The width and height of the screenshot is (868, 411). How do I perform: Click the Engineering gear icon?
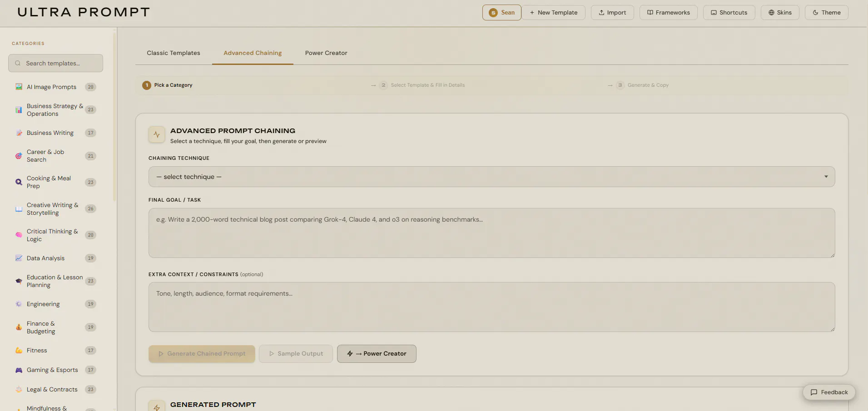point(19,304)
